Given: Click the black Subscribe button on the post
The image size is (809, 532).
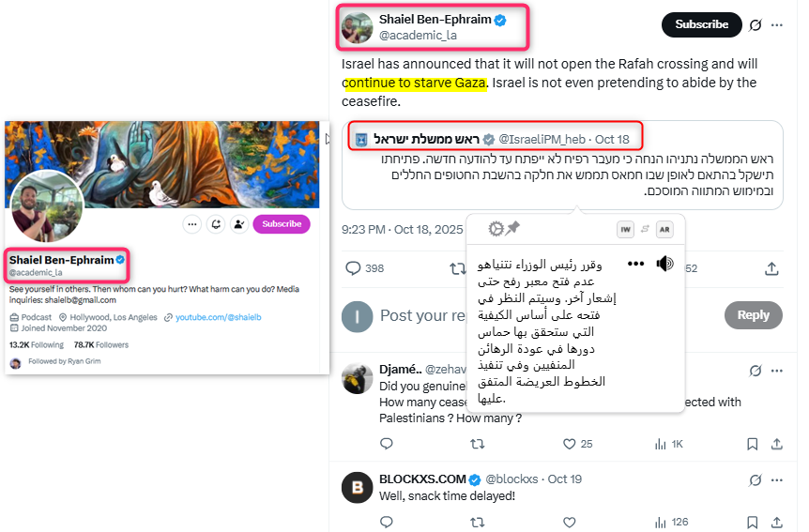Looking at the screenshot, I should [x=702, y=24].
